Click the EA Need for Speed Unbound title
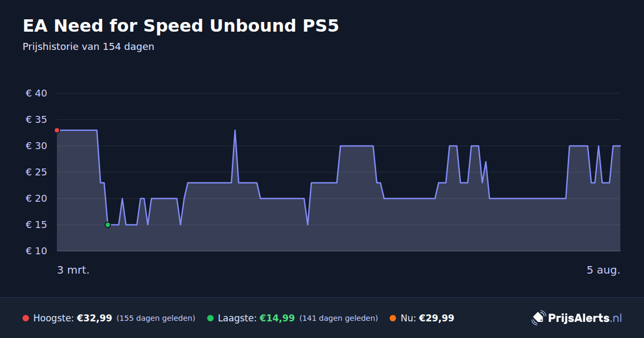 point(181,26)
